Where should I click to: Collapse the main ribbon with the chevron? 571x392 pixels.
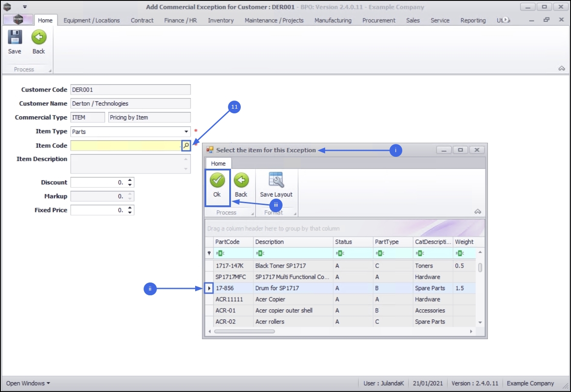tap(562, 69)
